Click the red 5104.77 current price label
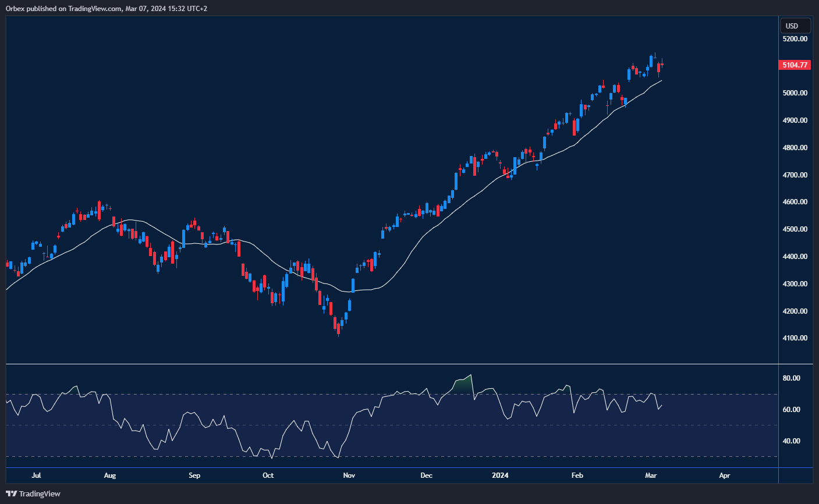Viewport: 819px width, 504px height. coord(795,65)
